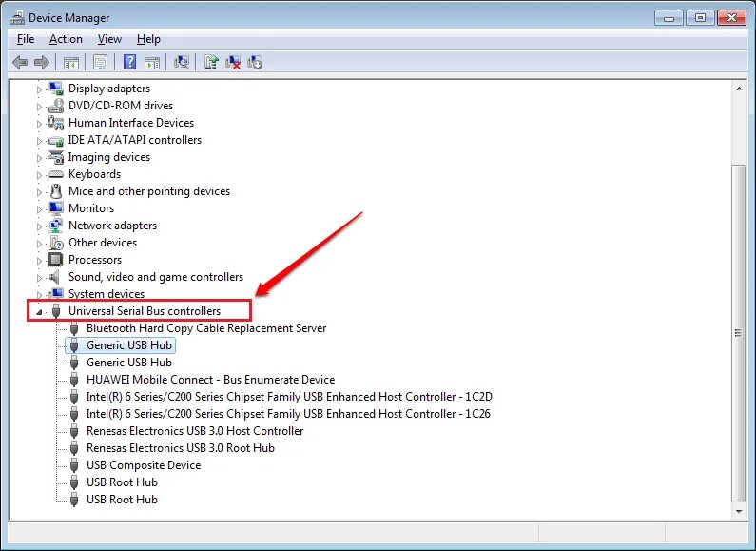Expand the Human Interface Devices node
Image resolution: width=756 pixels, height=551 pixels.
pyautogui.click(x=39, y=124)
